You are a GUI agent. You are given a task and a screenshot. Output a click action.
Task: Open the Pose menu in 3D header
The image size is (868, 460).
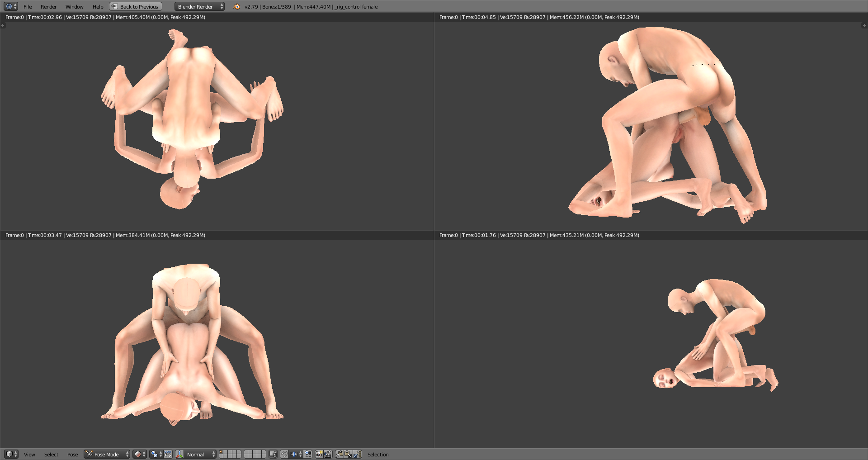[72, 455]
